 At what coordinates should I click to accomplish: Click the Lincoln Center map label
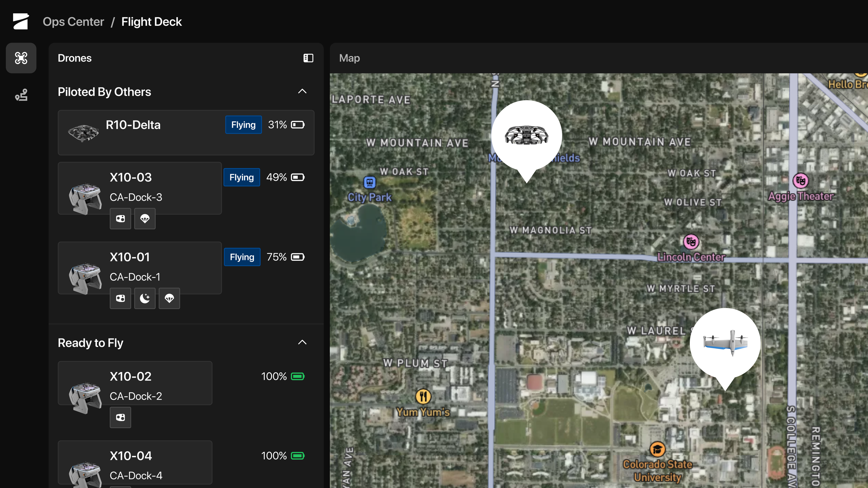click(691, 257)
